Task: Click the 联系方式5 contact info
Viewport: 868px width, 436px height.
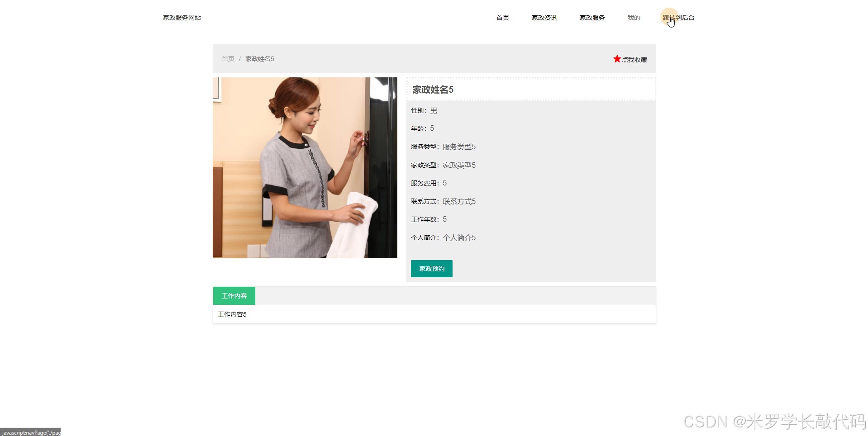Action: click(x=458, y=201)
